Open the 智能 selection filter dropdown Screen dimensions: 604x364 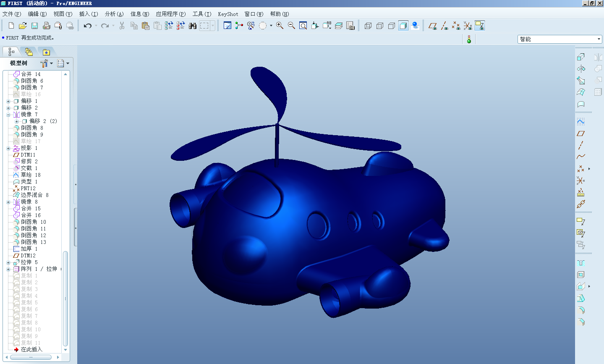[599, 39]
